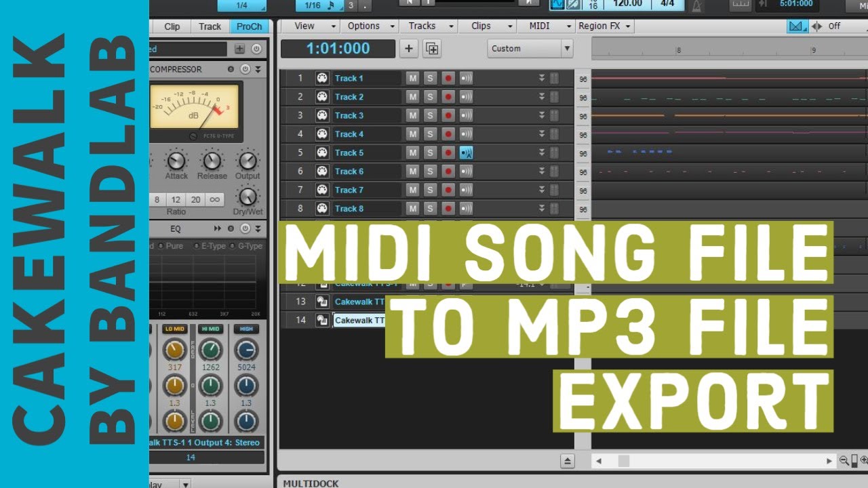Screen dimensions: 868x488
Task: Add a new track with plus button
Action: pyautogui.click(x=408, y=48)
